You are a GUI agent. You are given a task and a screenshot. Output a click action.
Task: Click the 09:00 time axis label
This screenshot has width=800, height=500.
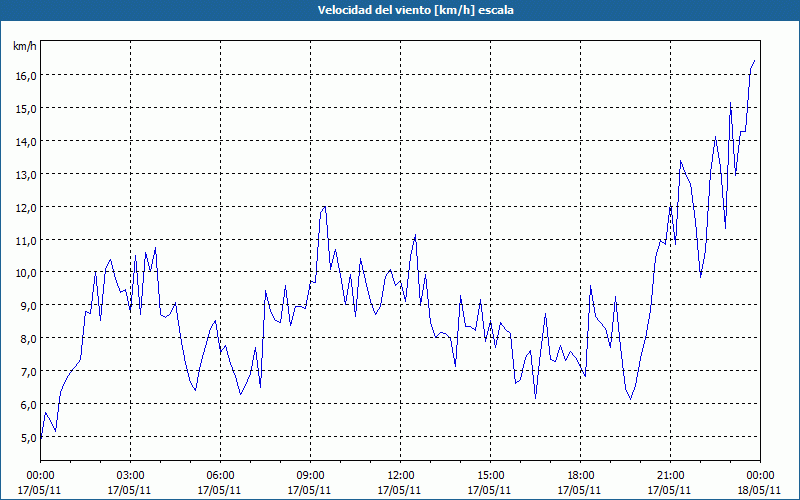pyautogui.click(x=310, y=476)
